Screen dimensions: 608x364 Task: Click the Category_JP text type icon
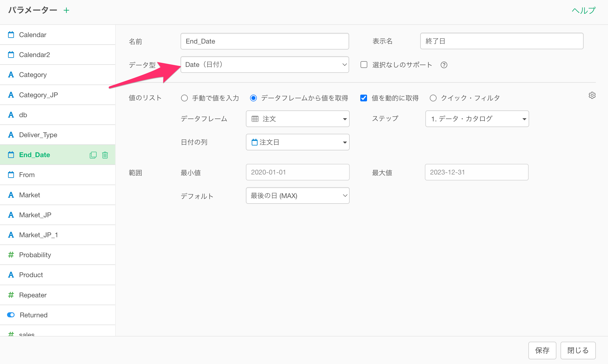(11, 95)
